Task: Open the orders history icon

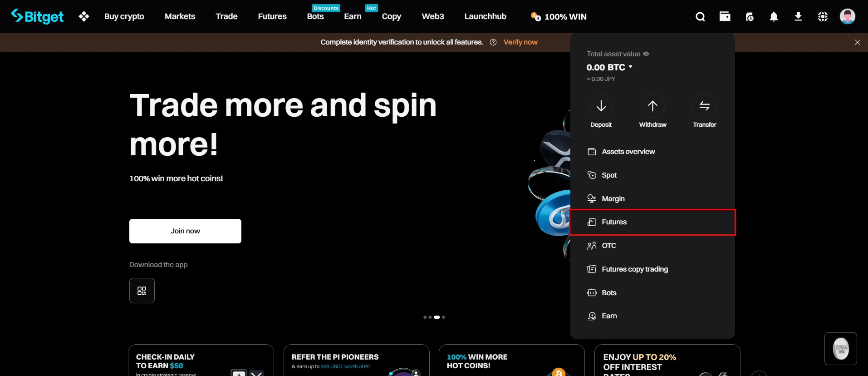Action: click(x=750, y=17)
